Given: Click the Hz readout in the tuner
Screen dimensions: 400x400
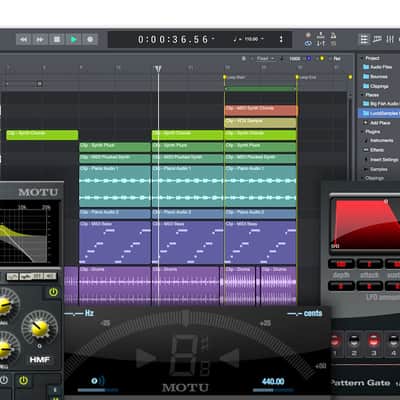Looking at the screenshot, I should click(79, 313).
